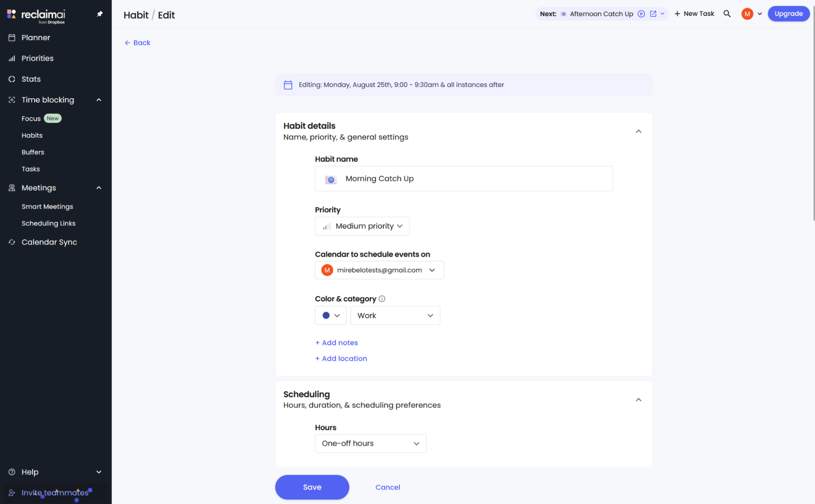
Task: Open the Medium priority dropdown
Action: (362, 226)
